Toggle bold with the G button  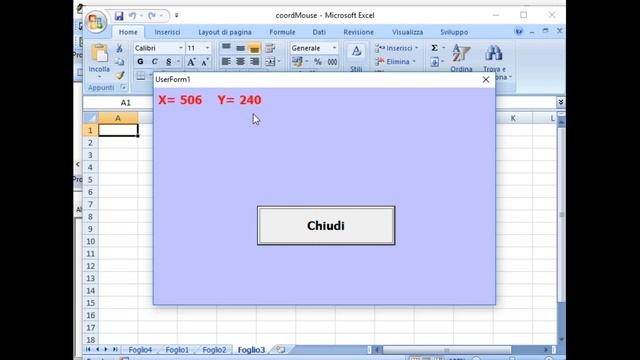point(140,62)
